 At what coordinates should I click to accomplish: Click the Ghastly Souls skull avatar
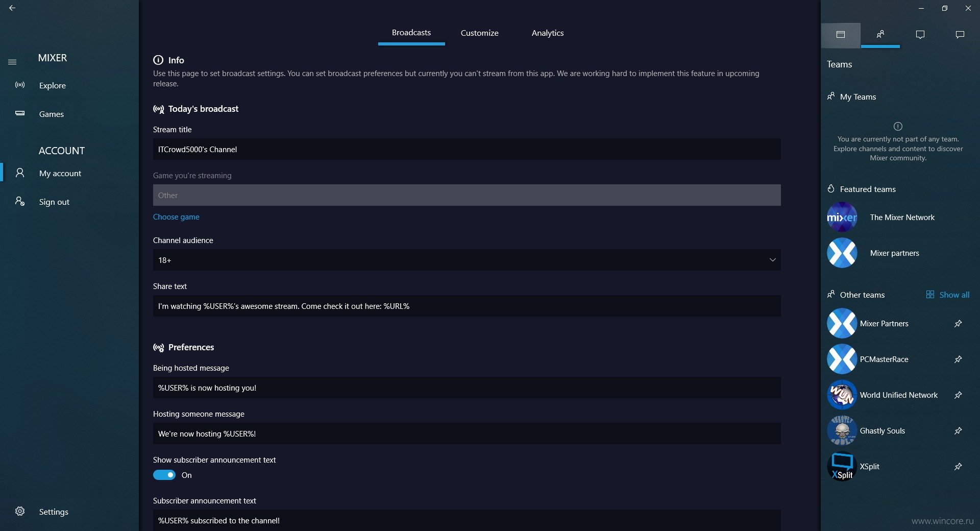[x=842, y=430]
